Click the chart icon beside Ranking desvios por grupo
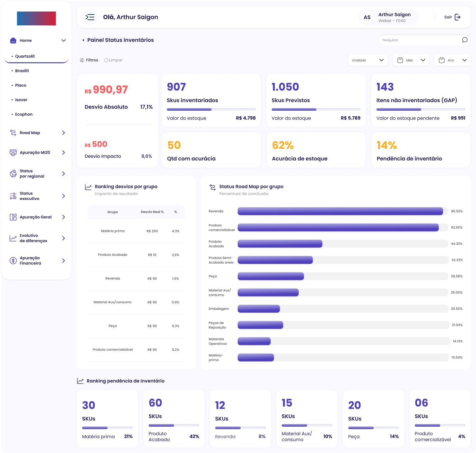 pyautogui.click(x=88, y=187)
